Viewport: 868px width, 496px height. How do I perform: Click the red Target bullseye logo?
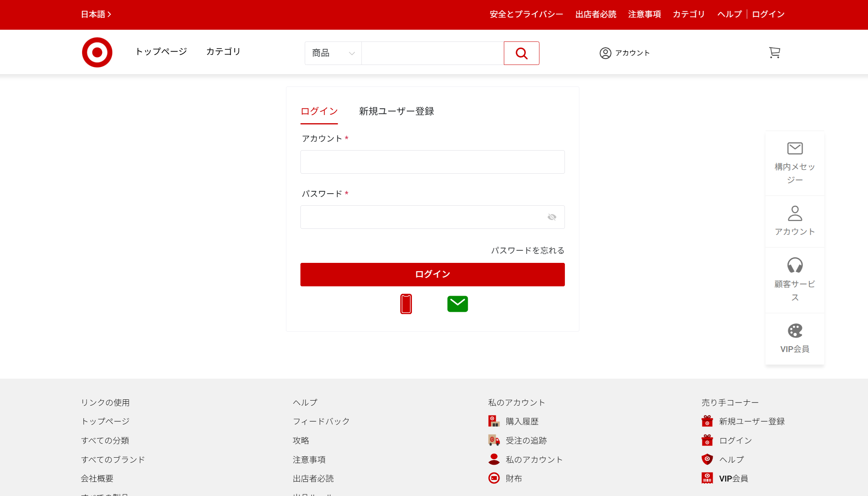97,52
